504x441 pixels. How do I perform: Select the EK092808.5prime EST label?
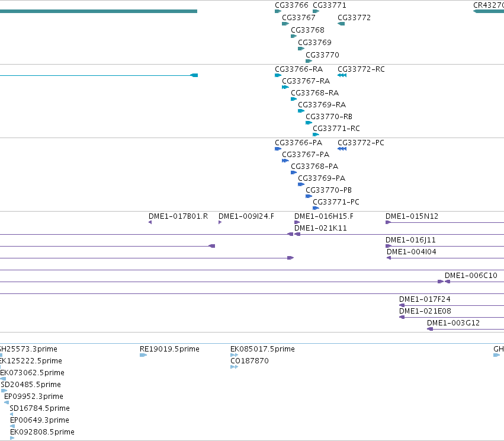coord(42,432)
